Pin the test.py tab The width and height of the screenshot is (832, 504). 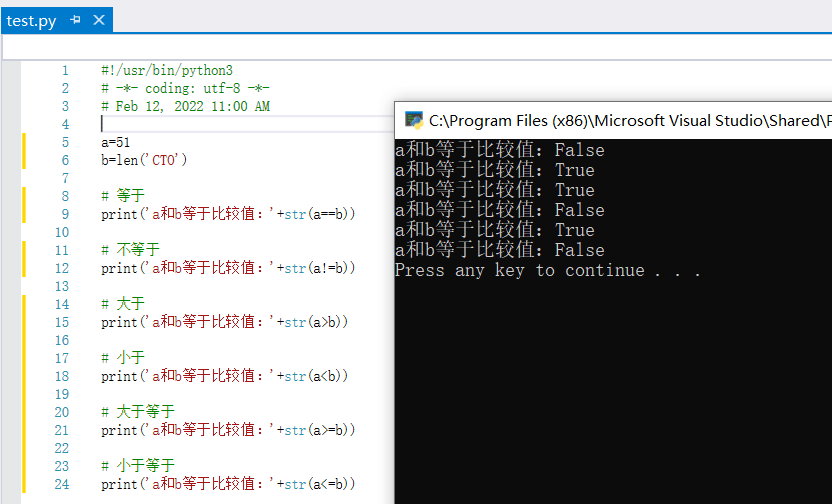pos(75,20)
